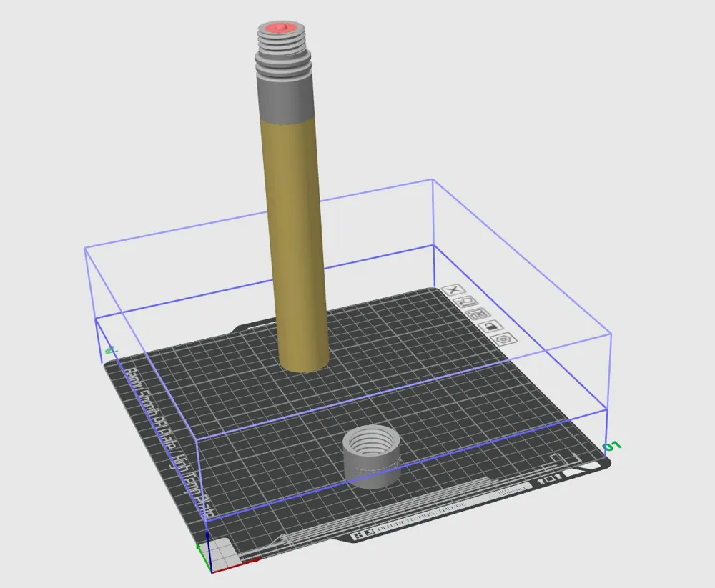This screenshot has height=588, width=715.
Task: Toggle the plate lock padlock icon
Action: click(490, 327)
